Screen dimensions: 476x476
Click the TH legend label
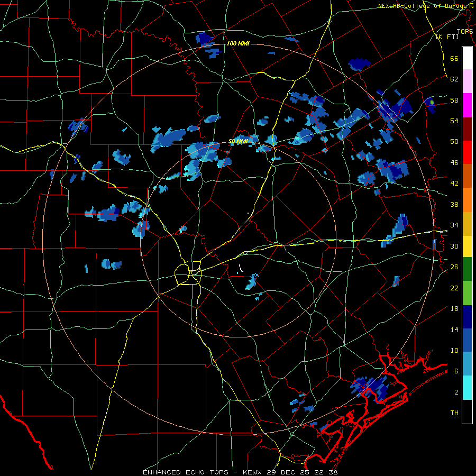pyautogui.click(x=454, y=413)
